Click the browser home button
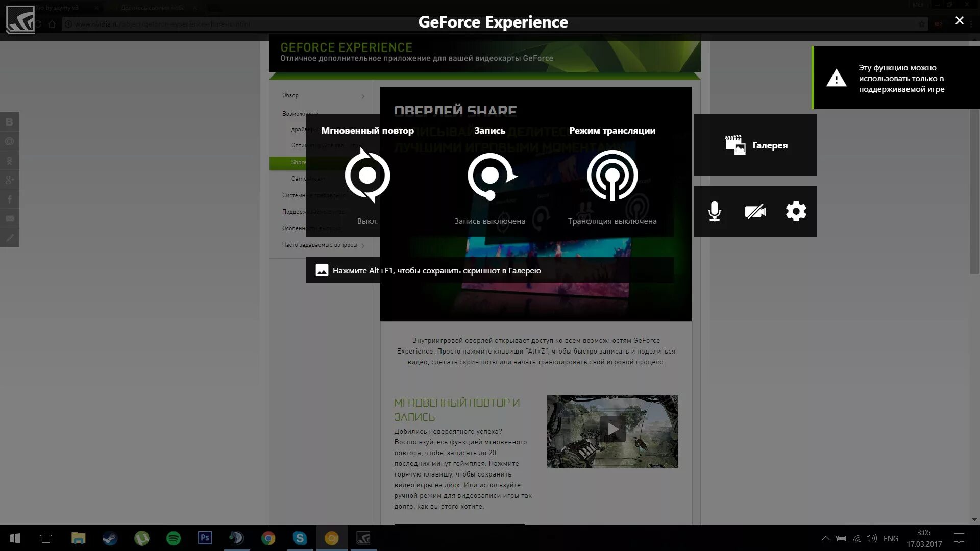This screenshot has width=980, height=551. (x=52, y=24)
